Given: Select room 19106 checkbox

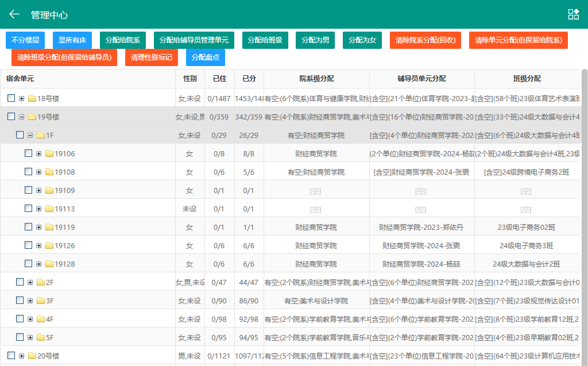Looking at the screenshot, I should pos(29,153).
